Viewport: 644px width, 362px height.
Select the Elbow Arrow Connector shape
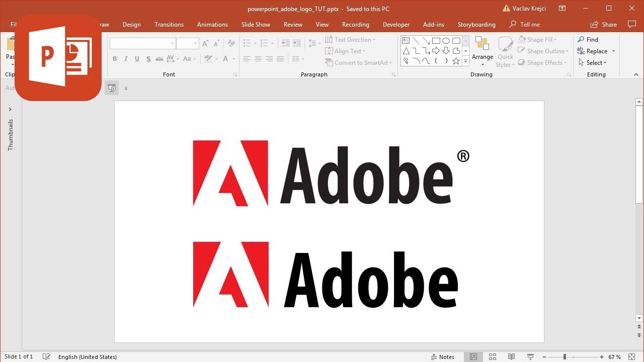coord(426,51)
